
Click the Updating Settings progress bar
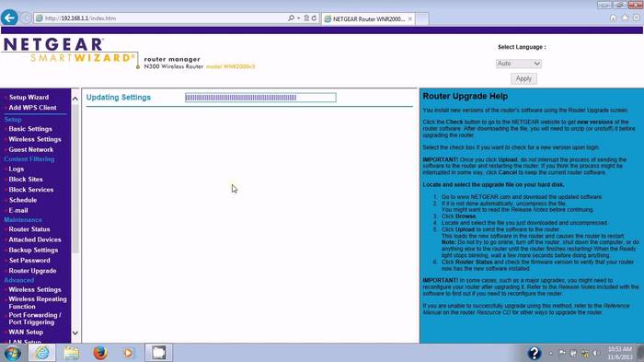[x=260, y=98]
